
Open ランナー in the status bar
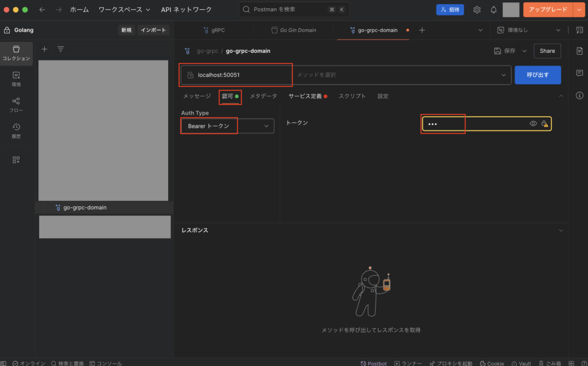click(408, 363)
